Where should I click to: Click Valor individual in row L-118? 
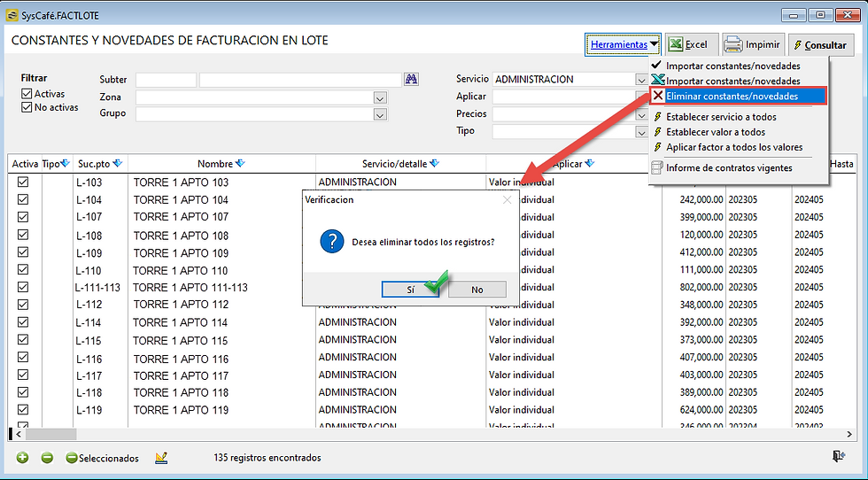[522, 392]
